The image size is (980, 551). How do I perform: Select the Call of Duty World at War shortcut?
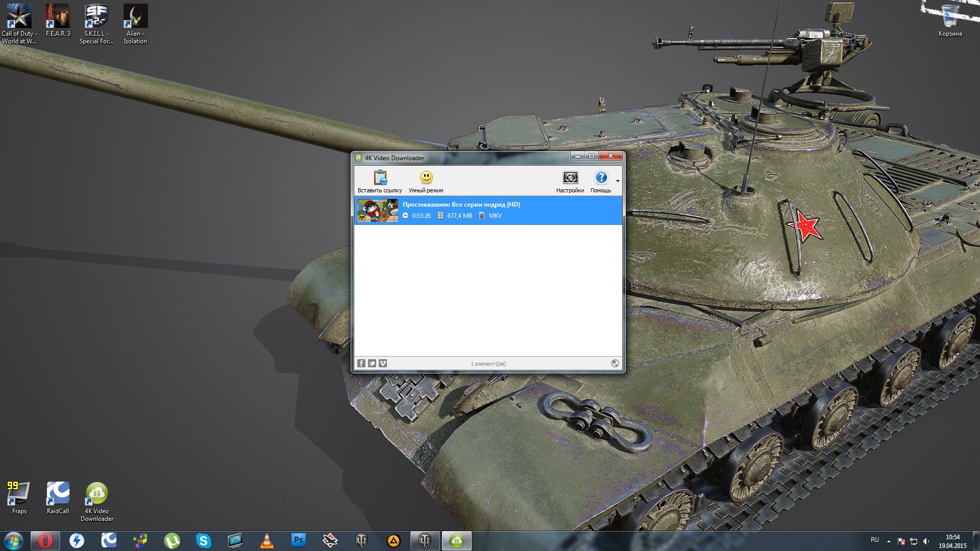pyautogui.click(x=19, y=24)
